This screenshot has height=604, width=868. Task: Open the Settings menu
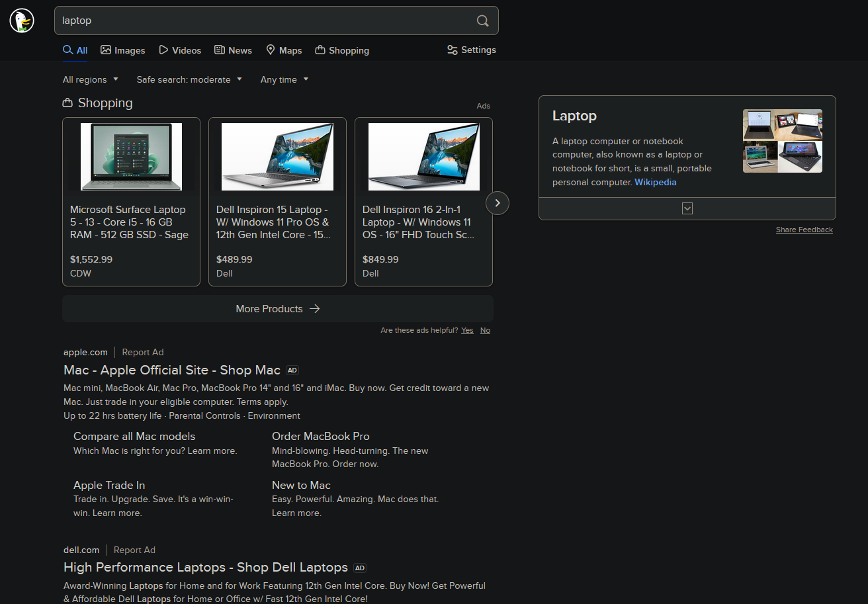coord(471,50)
